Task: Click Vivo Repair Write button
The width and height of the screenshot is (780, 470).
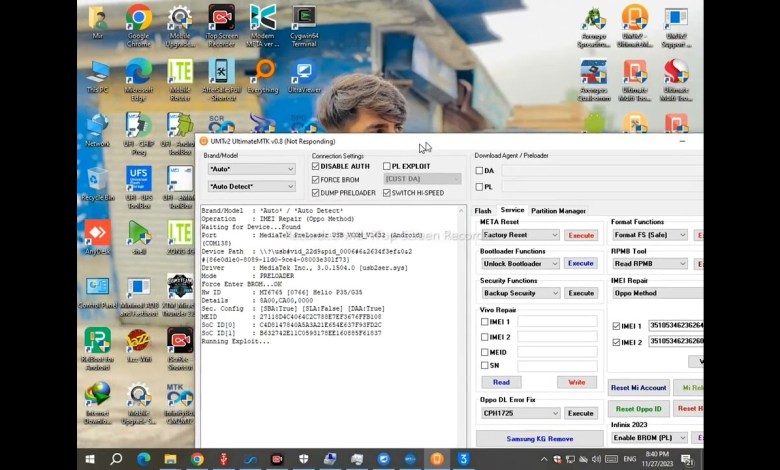Action: (577, 382)
